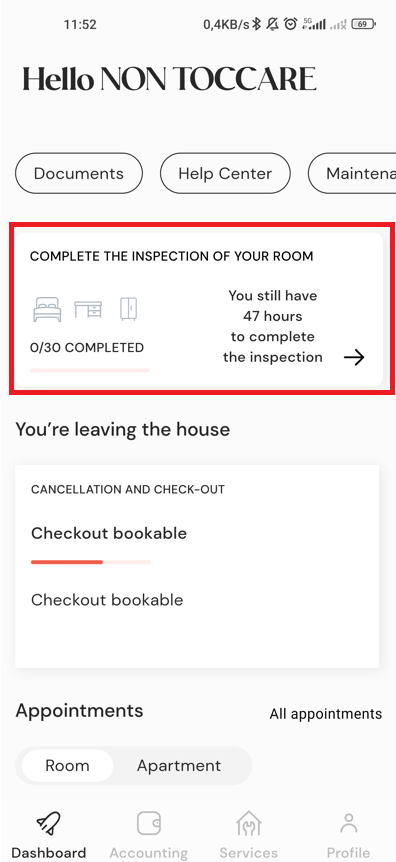Go to the Profile person icon
This screenshot has width=396, height=862.
pos(348,824)
